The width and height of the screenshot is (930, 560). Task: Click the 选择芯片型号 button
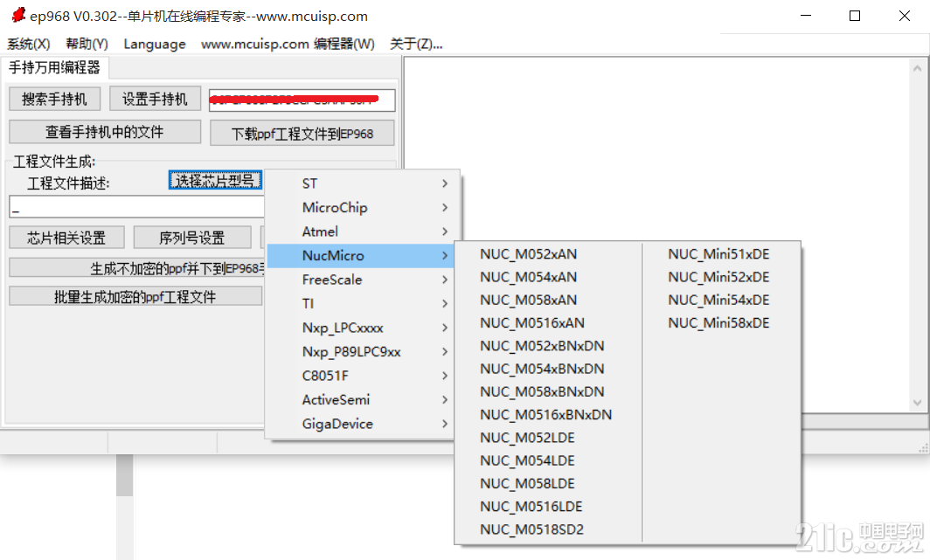tap(215, 180)
